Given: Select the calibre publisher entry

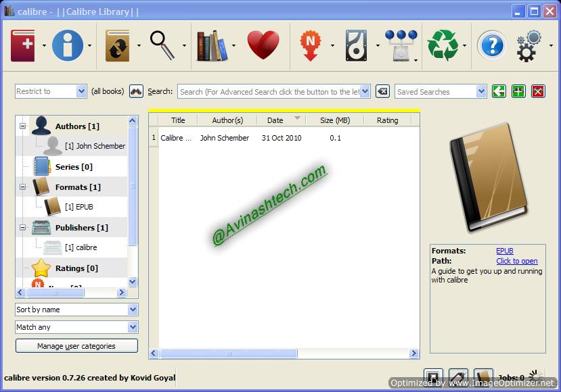Looking at the screenshot, I should (81, 247).
